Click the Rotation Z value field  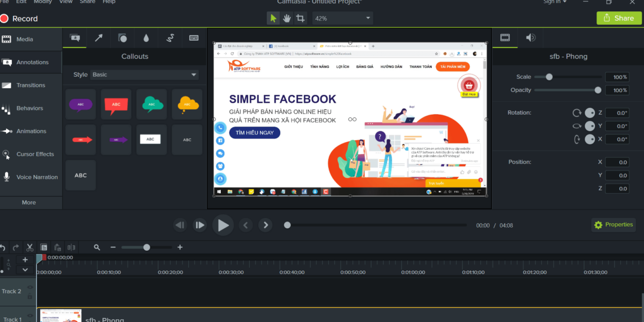tap(617, 113)
